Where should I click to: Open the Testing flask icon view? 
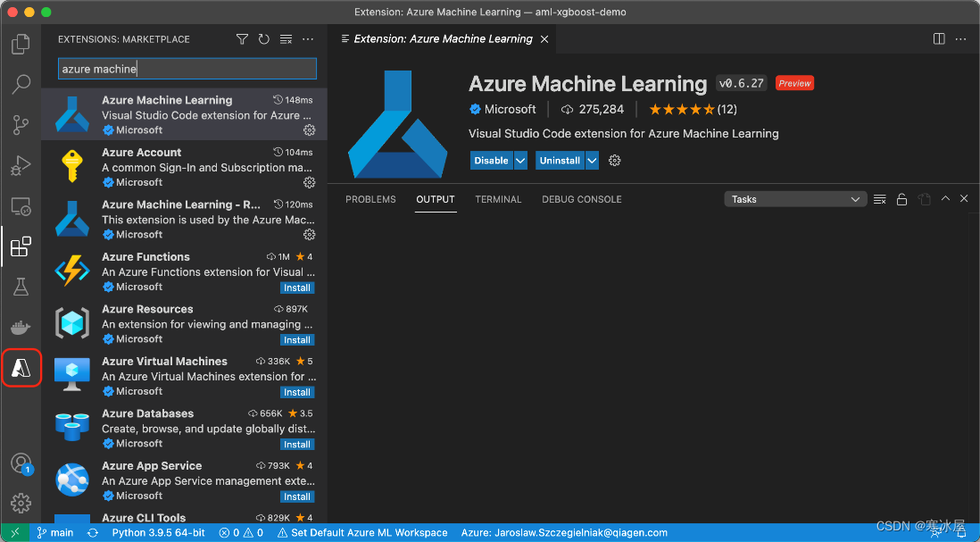21,287
